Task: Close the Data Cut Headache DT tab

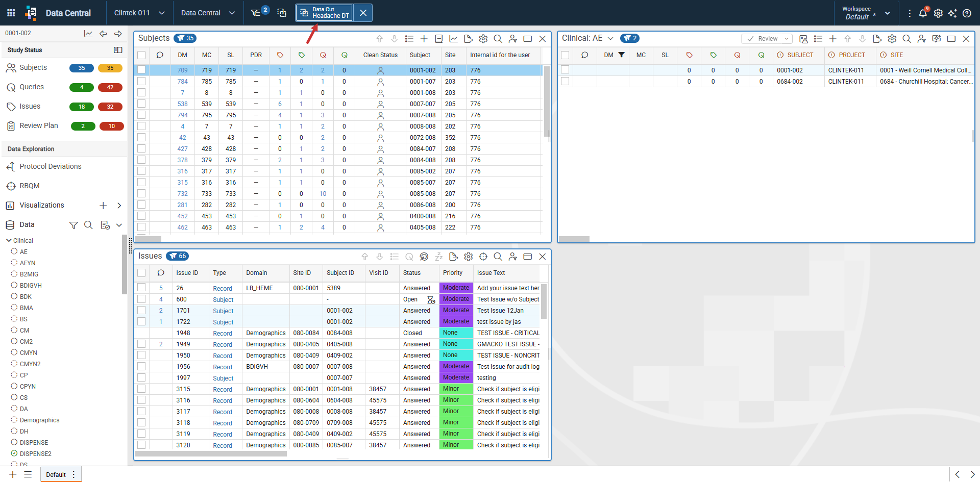Action: (x=363, y=13)
